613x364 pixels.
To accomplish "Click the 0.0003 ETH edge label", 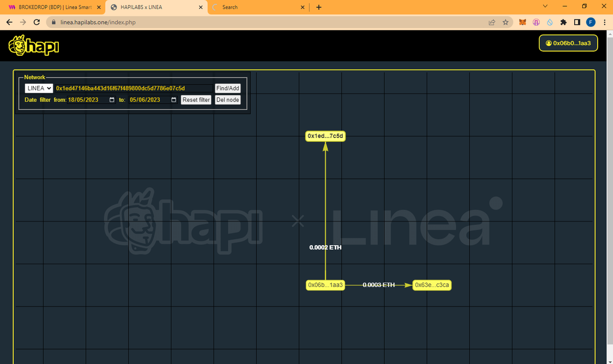I will click(x=379, y=285).
